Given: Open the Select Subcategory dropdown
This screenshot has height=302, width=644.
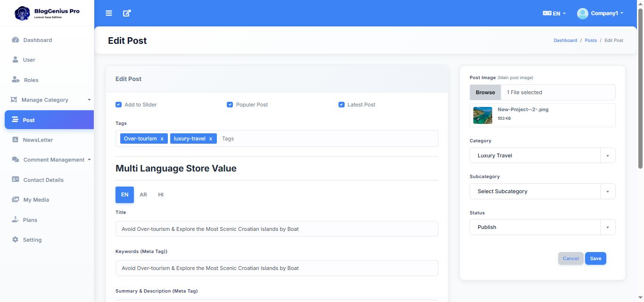Looking at the screenshot, I should tap(542, 191).
